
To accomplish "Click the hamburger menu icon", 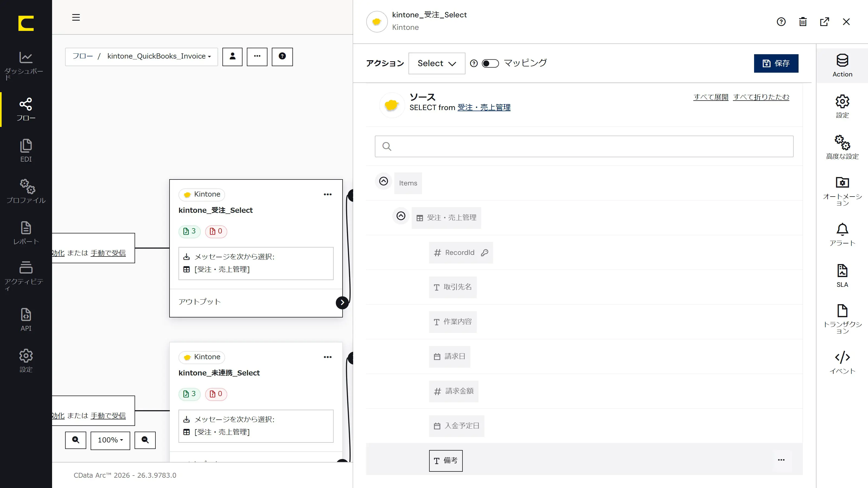I will pyautogui.click(x=76, y=17).
